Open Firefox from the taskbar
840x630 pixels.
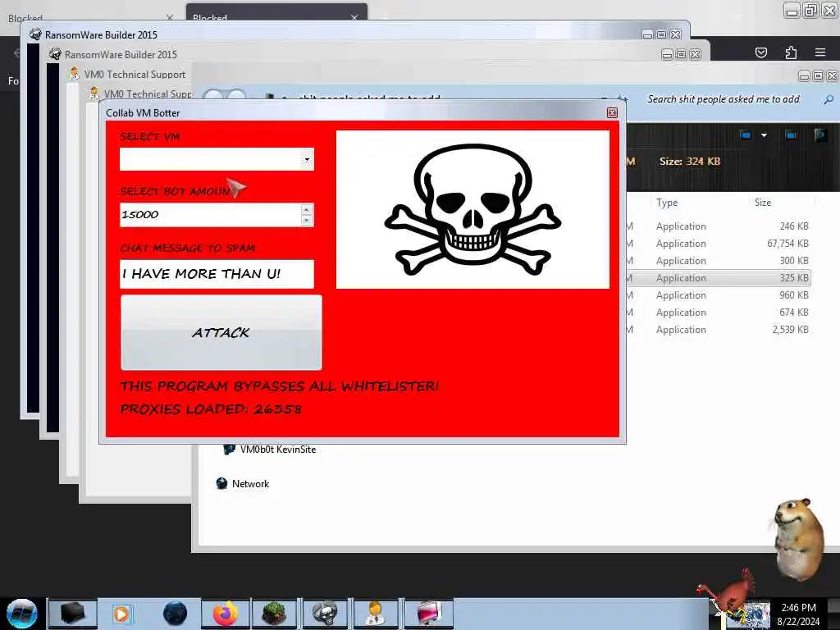click(x=225, y=614)
